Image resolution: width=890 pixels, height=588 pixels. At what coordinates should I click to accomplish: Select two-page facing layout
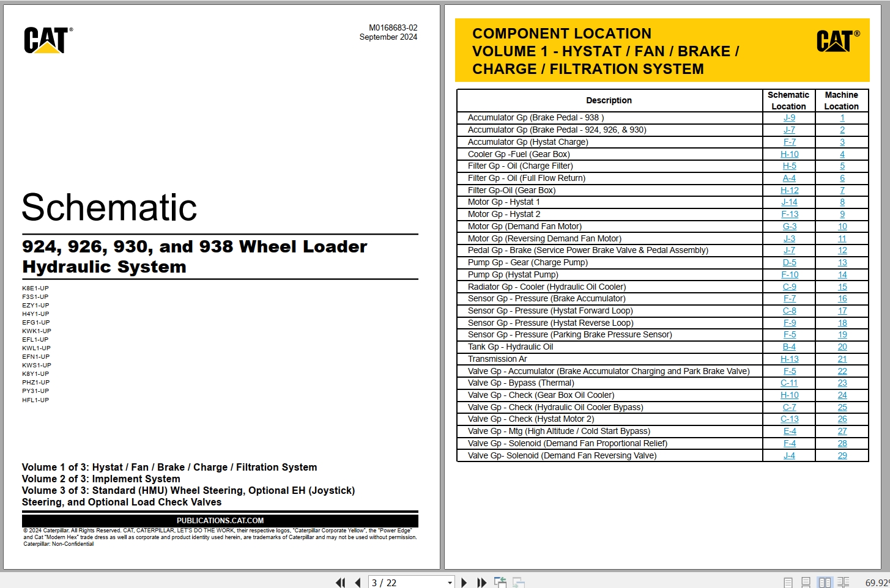click(x=825, y=582)
